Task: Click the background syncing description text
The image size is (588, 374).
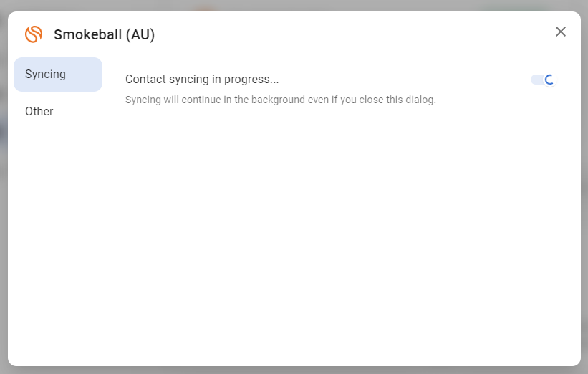Action: (x=280, y=100)
